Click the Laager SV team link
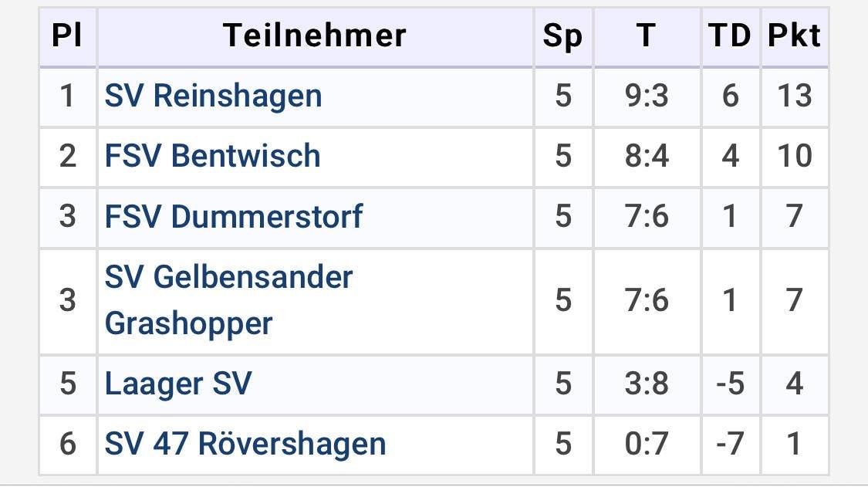The image size is (868, 487). coord(178,384)
